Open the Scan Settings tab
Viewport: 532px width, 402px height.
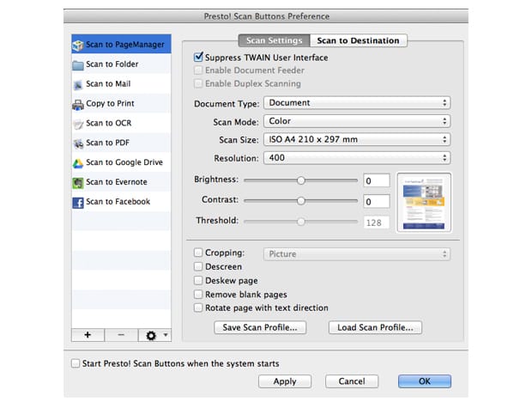coord(274,40)
